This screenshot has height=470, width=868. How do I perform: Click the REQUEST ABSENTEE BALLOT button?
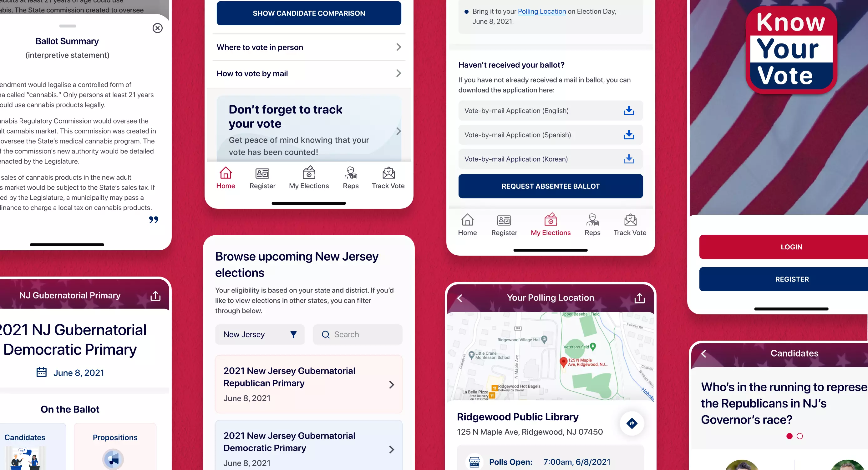[551, 186]
